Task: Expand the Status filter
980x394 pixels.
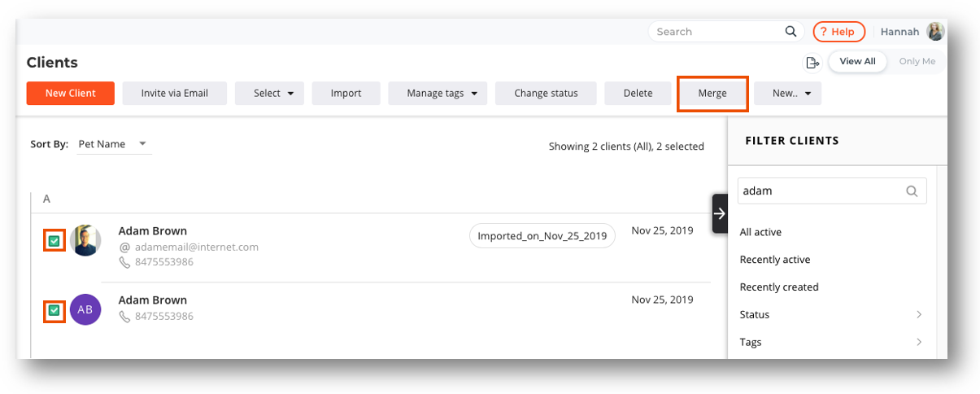Action: coord(831,314)
